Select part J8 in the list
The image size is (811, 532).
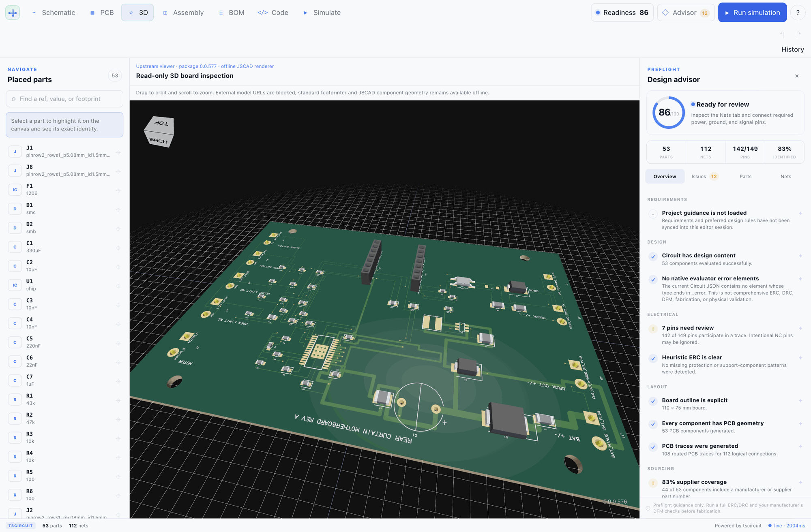pyautogui.click(x=64, y=171)
